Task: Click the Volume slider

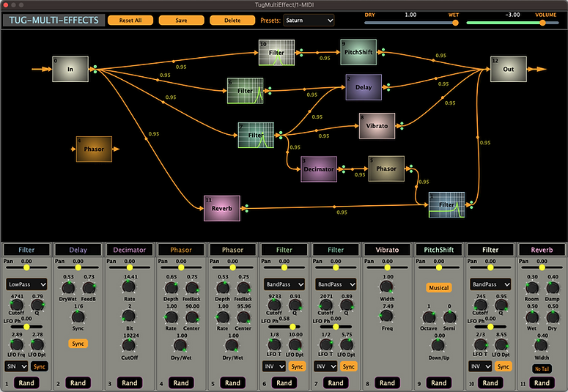Action: [x=512, y=23]
